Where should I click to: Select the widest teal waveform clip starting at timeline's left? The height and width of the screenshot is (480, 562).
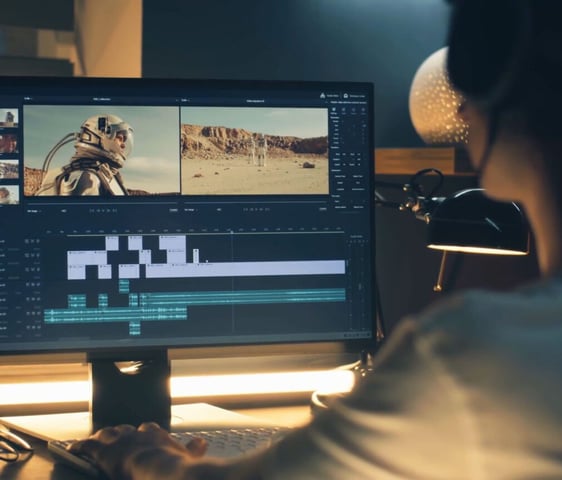[115, 315]
